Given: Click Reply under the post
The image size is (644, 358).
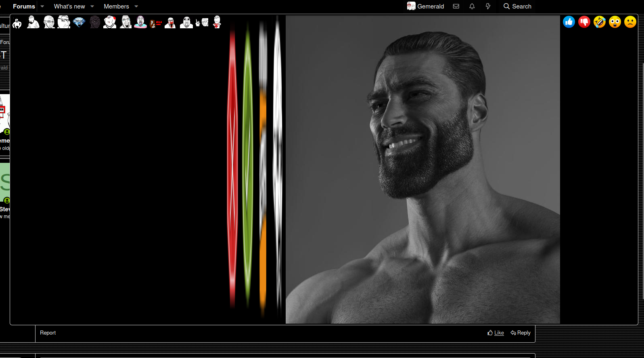Looking at the screenshot, I should [x=521, y=333].
